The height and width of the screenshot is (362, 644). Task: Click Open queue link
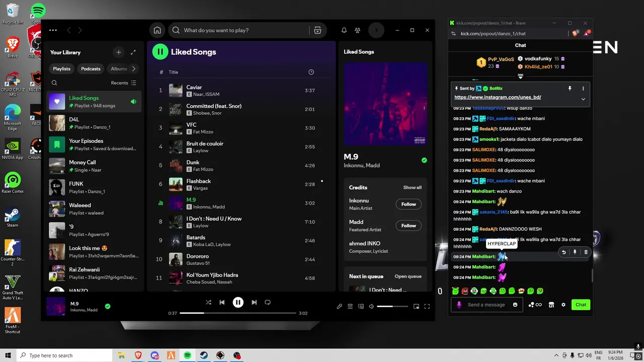[x=408, y=277]
